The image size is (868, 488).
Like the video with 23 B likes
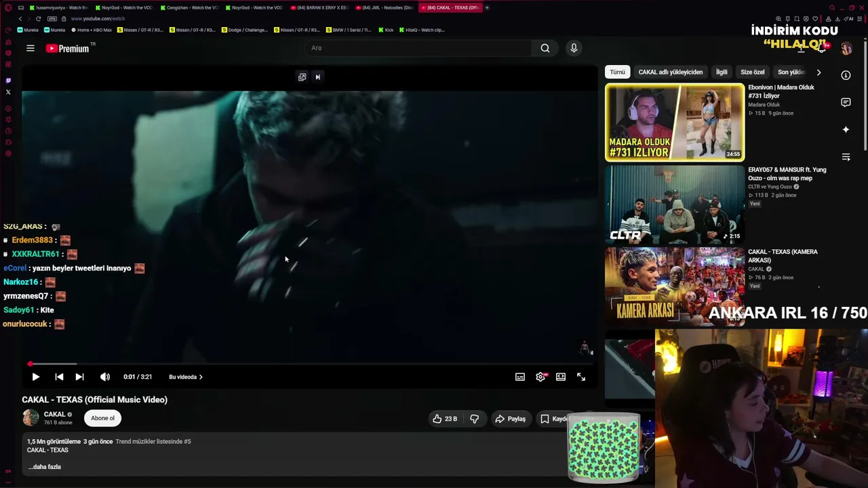pos(445,419)
